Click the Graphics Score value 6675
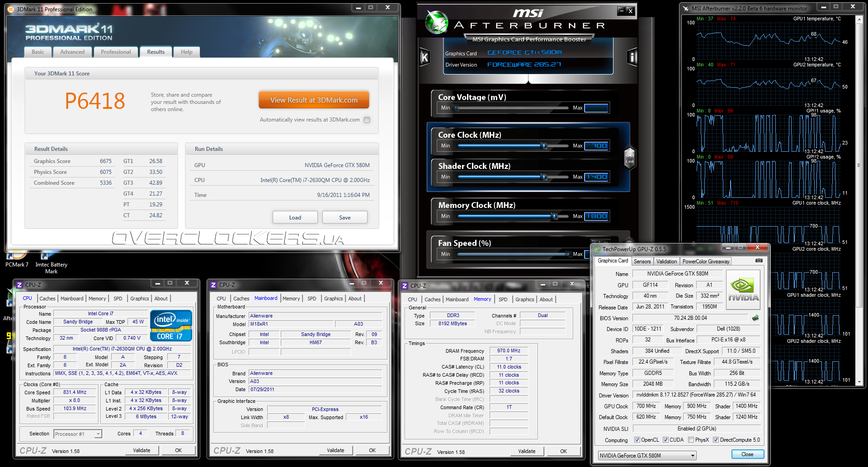The width and height of the screenshot is (868, 467). click(x=106, y=161)
